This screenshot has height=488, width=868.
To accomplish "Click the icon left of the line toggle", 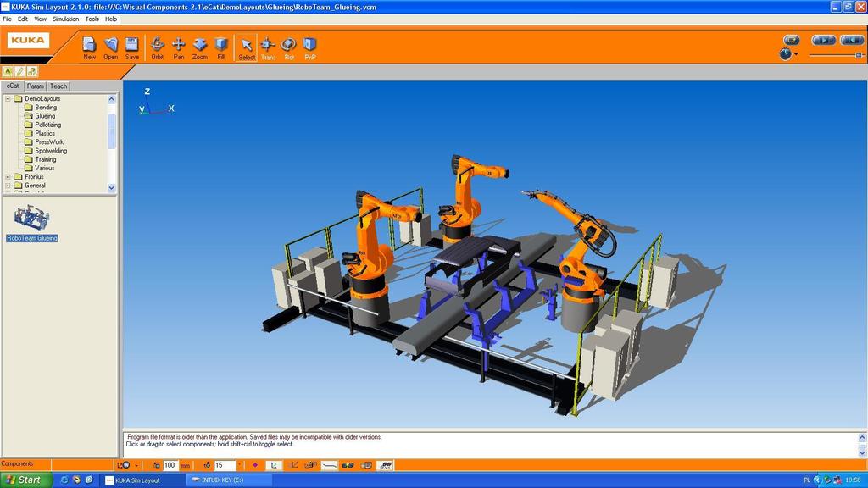I will click(311, 465).
